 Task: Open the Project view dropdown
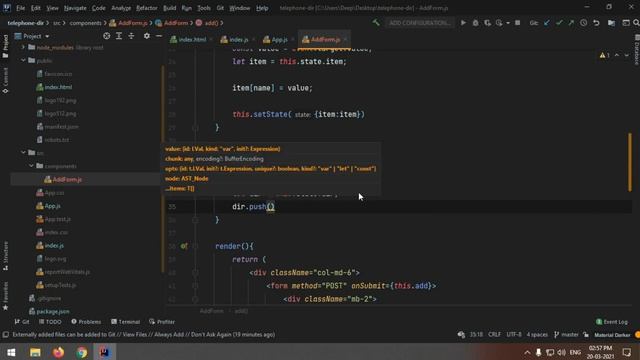point(32,36)
